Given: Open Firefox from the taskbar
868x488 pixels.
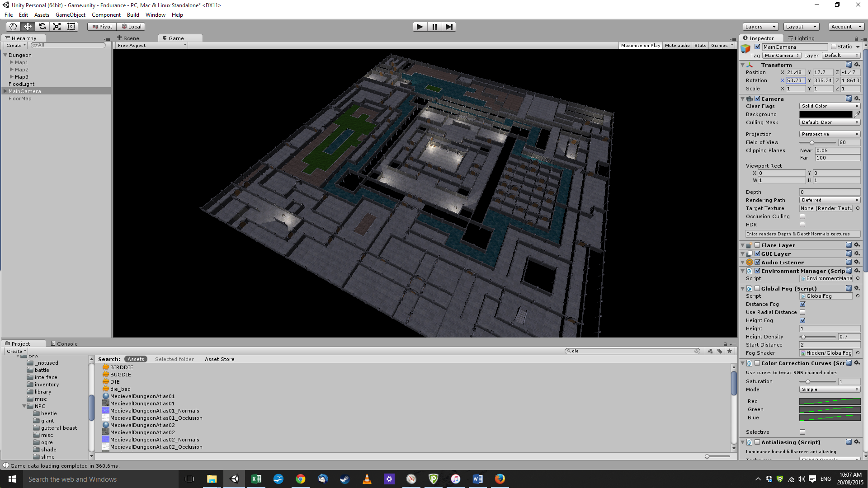Looking at the screenshot, I should pos(500,479).
